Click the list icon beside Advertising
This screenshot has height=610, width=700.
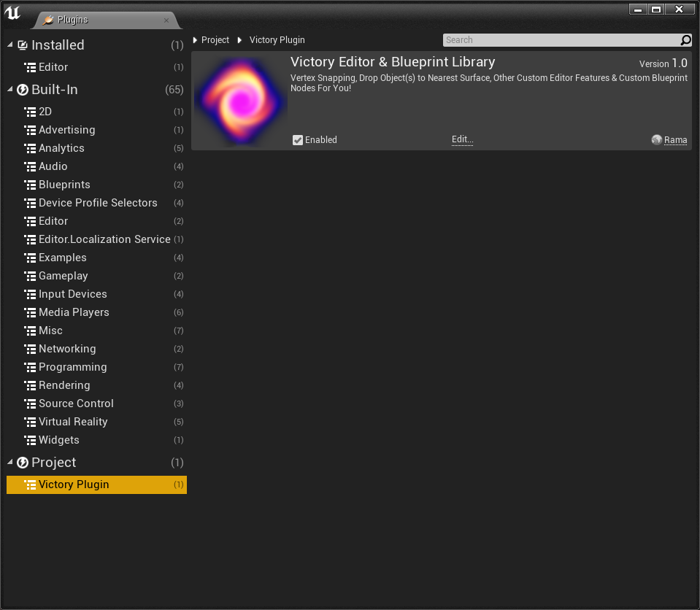click(x=30, y=131)
